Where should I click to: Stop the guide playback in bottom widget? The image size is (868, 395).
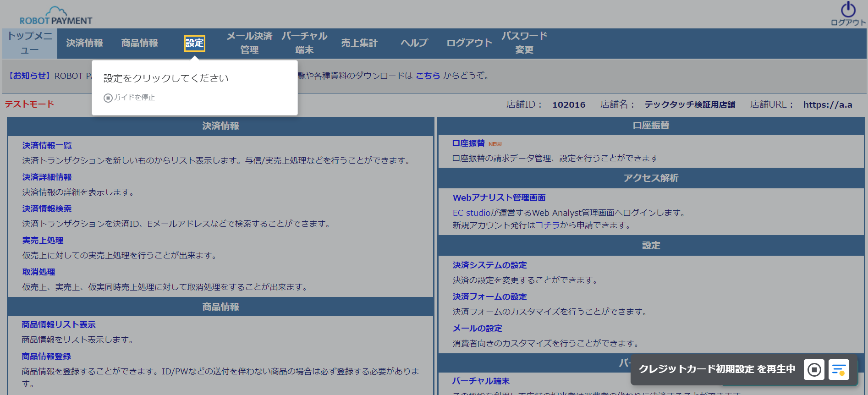click(x=814, y=369)
